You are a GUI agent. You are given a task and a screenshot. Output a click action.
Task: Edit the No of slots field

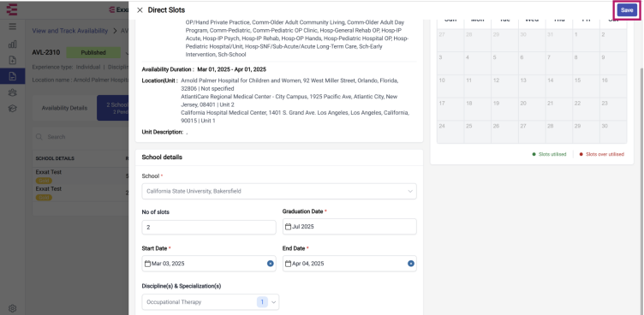(x=209, y=228)
